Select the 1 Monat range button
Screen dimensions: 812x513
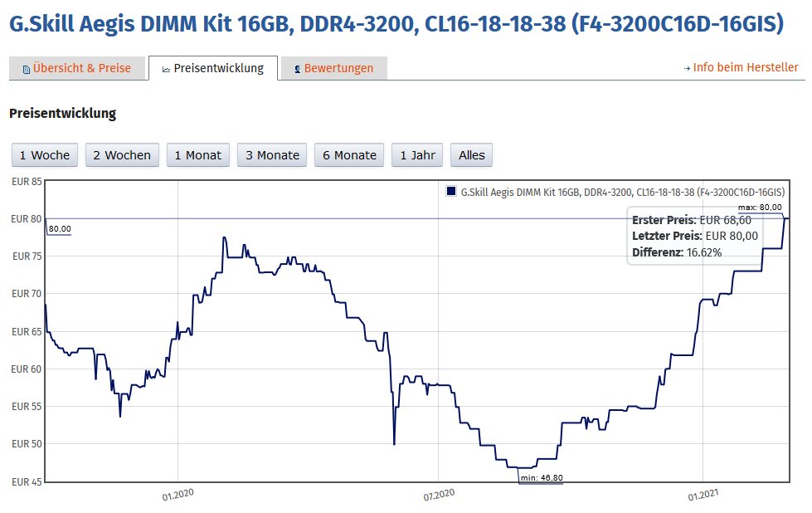(x=198, y=155)
